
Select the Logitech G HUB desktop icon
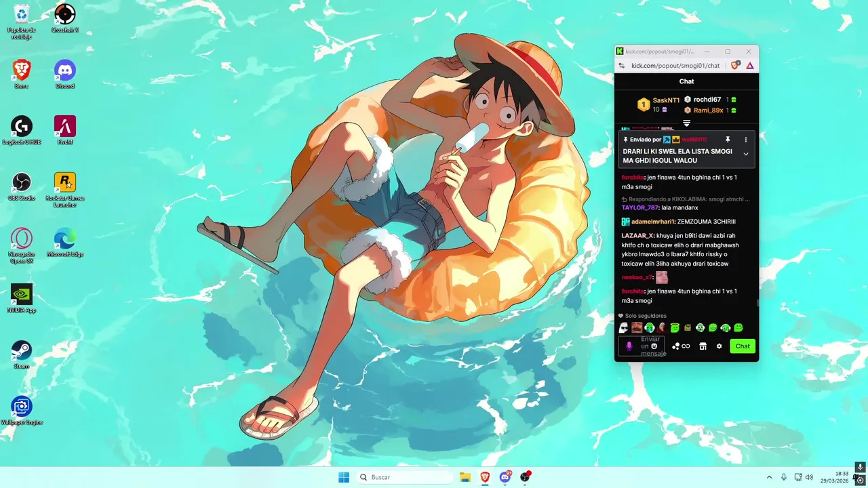pyautogui.click(x=21, y=131)
